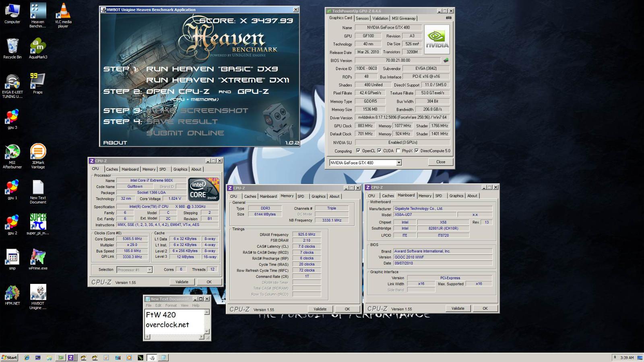
Task: Launch the wPrime.exe desktop icon
Action: pyautogui.click(x=38, y=260)
